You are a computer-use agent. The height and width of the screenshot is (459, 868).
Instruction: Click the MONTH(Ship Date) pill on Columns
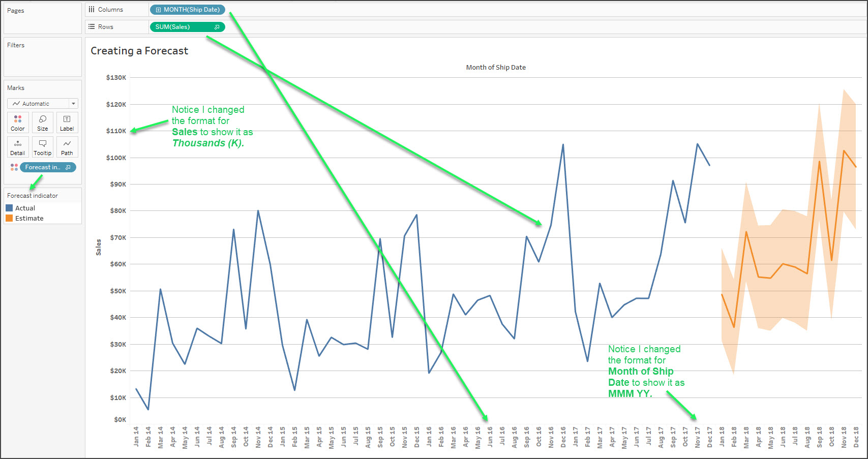coord(187,9)
